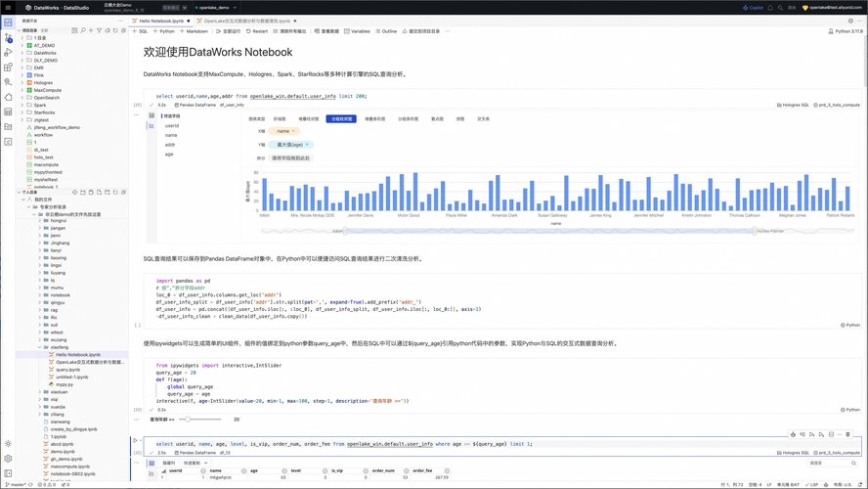Refresh the project directory tree
Viewport: 868px width, 489px height.
115,30
